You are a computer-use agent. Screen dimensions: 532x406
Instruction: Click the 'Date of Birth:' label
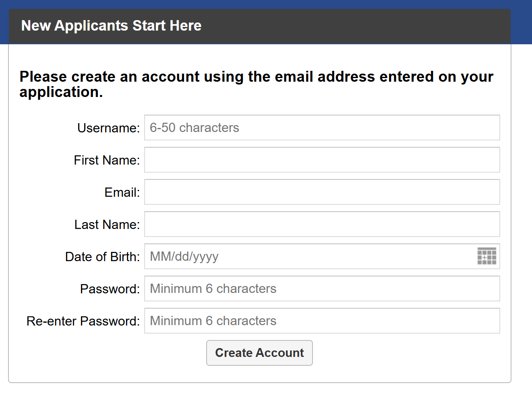coord(102,257)
